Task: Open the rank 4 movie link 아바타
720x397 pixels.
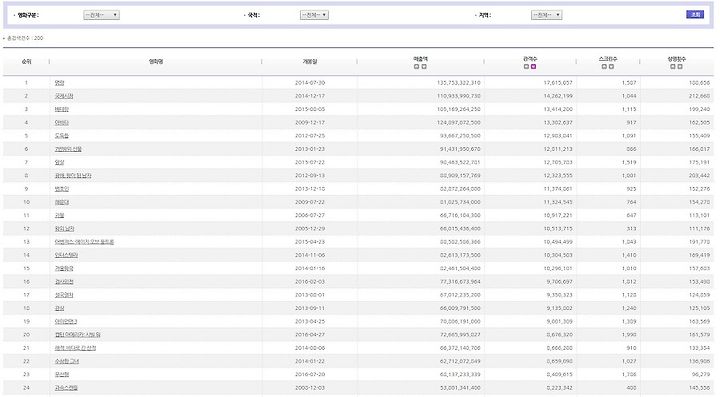Action: click(x=62, y=123)
